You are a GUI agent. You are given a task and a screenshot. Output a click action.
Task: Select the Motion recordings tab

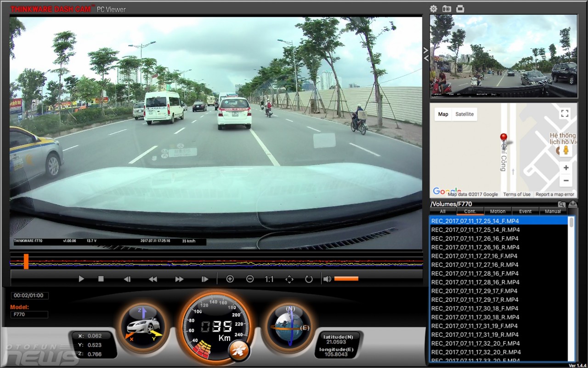498,212
